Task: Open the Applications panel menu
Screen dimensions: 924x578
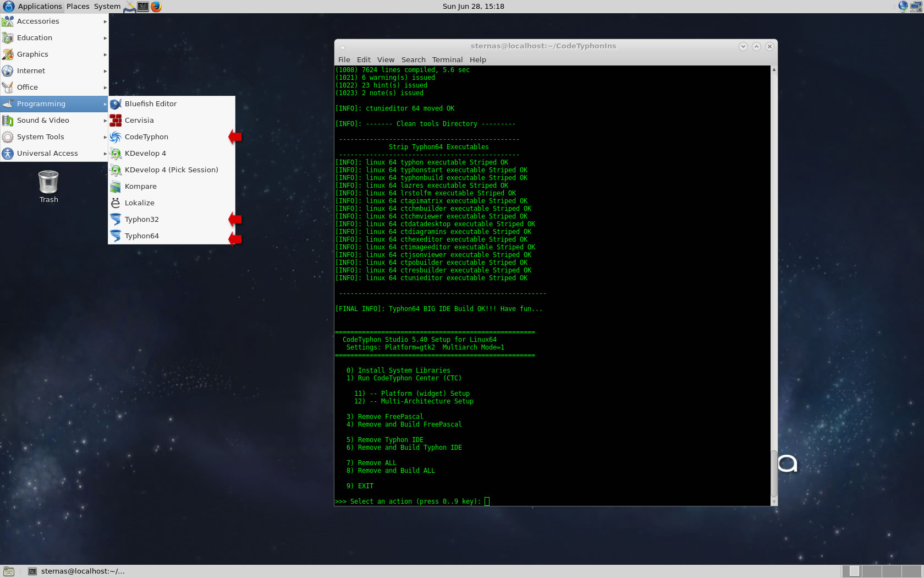Action: (32, 7)
